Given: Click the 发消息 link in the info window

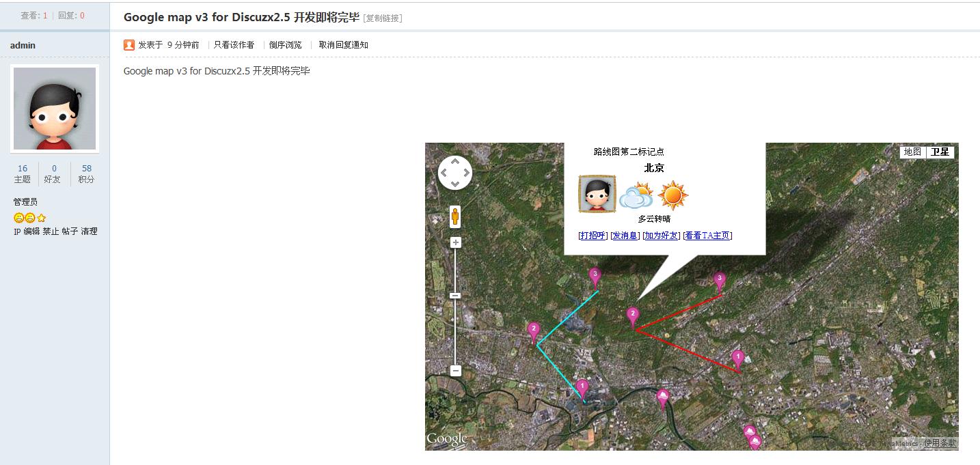Looking at the screenshot, I should coord(625,236).
